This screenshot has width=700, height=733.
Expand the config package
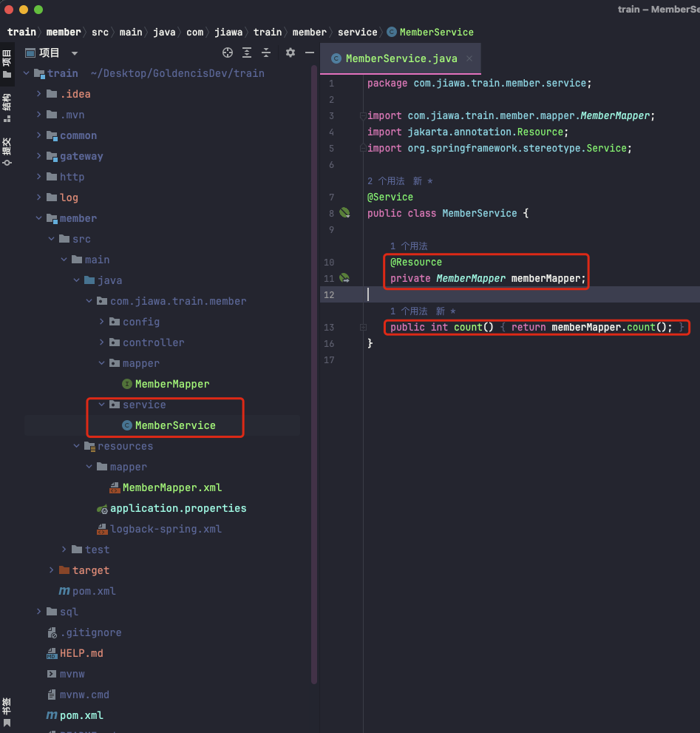click(x=101, y=322)
